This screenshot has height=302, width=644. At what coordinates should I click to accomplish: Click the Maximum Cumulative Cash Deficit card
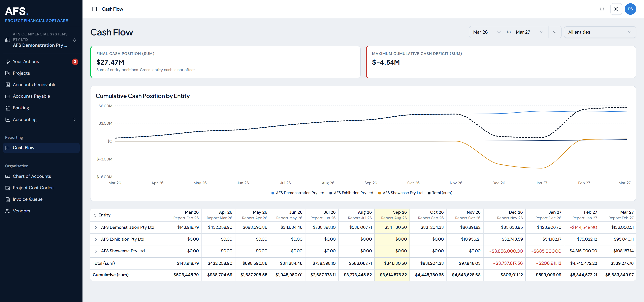[501, 62]
